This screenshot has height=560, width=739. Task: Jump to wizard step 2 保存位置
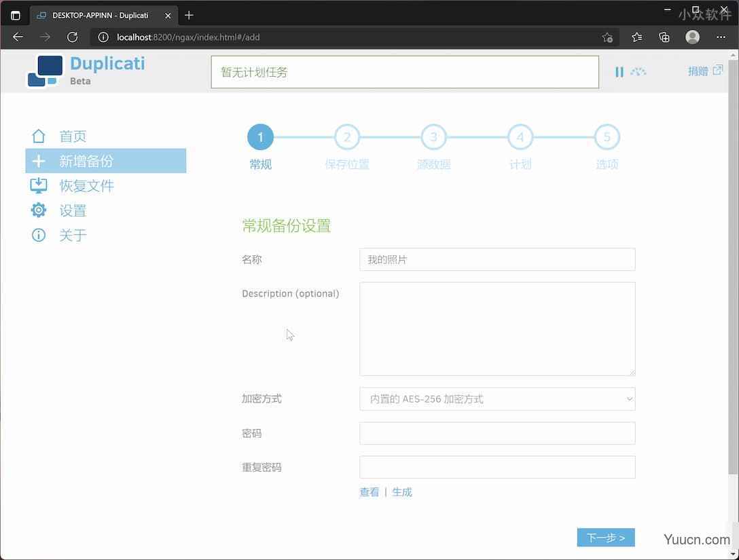[x=347, y=137]
